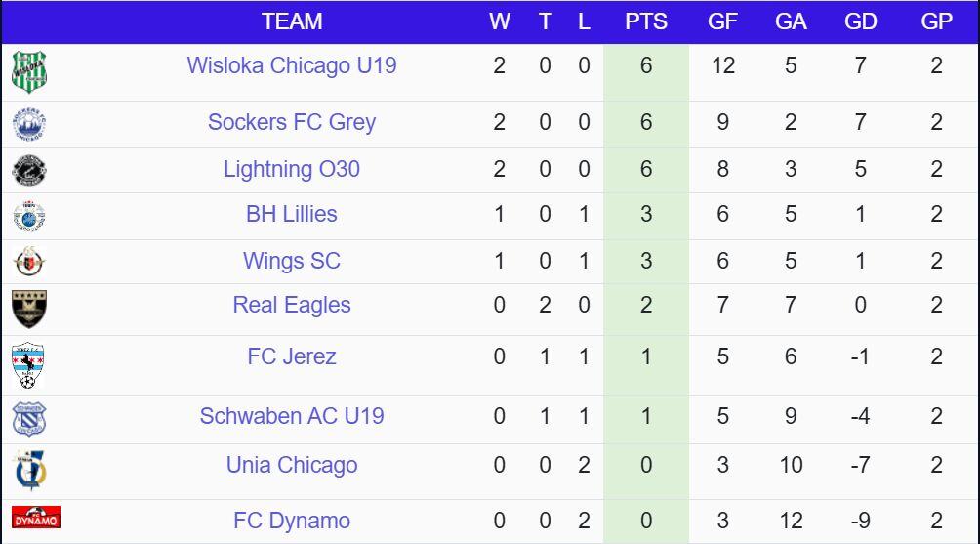The height and width of the screenshot is (544, 980).
Task: Click the Sockers FC Grey team logo
Action: point(29,124)
